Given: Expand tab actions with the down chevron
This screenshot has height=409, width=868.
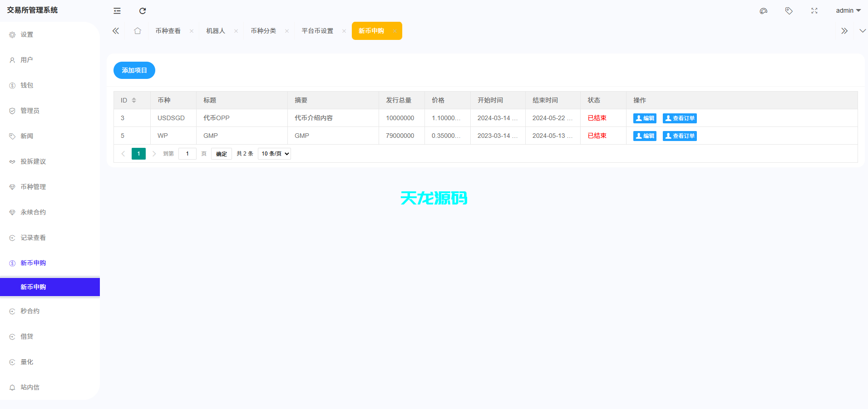Looking at the screenshot, I should [x=862, y=30].
